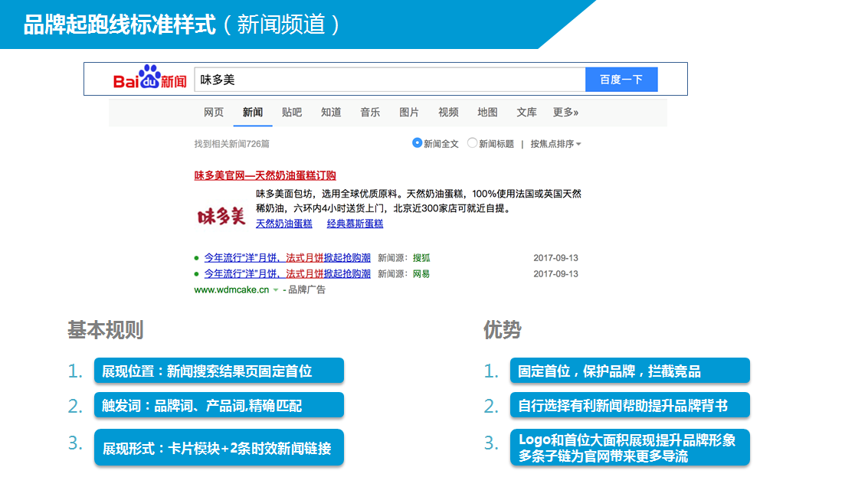Click the 天然奶油蛋糕 sublink
The height and width of the screenshot is (487, 868).
click(x=284, y=224)
